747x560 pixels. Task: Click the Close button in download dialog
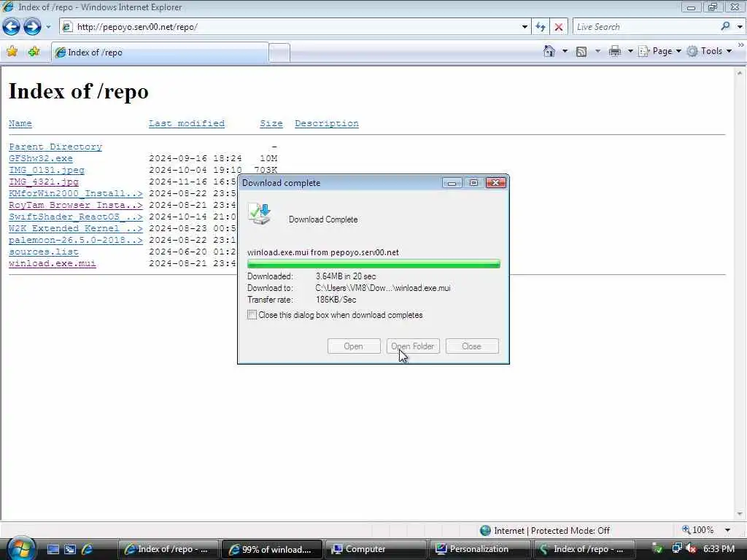click(x=472, y=346)
